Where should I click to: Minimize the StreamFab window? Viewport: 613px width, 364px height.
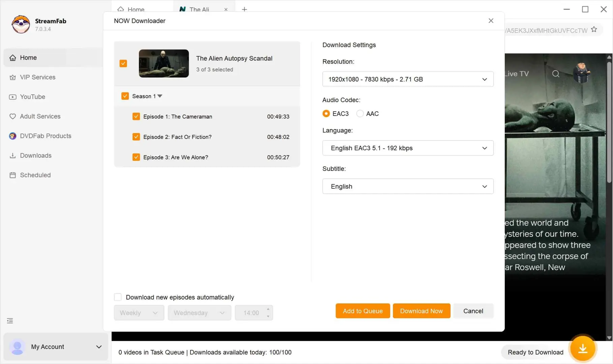(x=567, y=9)
